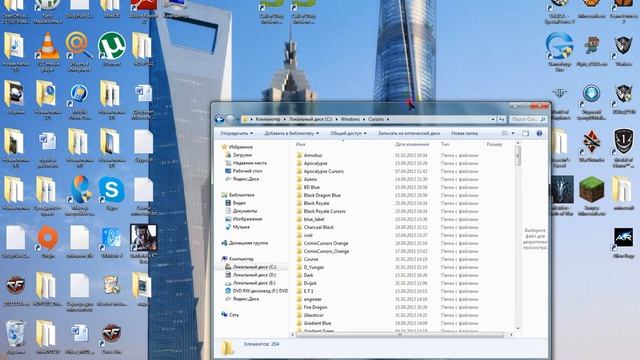This screenshot has width=640, height=360.
Task: Click Локальный диск (C:) in address breadcrumb
Action: coord(310,119)
